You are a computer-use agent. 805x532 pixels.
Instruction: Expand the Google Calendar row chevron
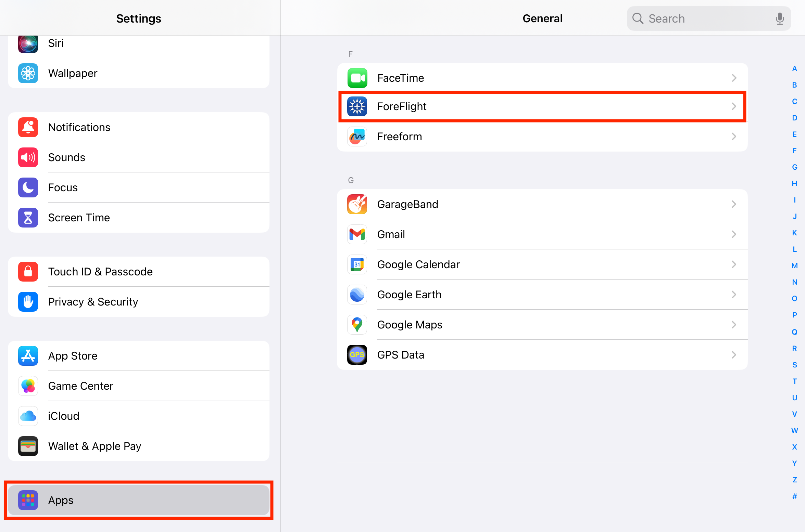click(x=734, y=264)
